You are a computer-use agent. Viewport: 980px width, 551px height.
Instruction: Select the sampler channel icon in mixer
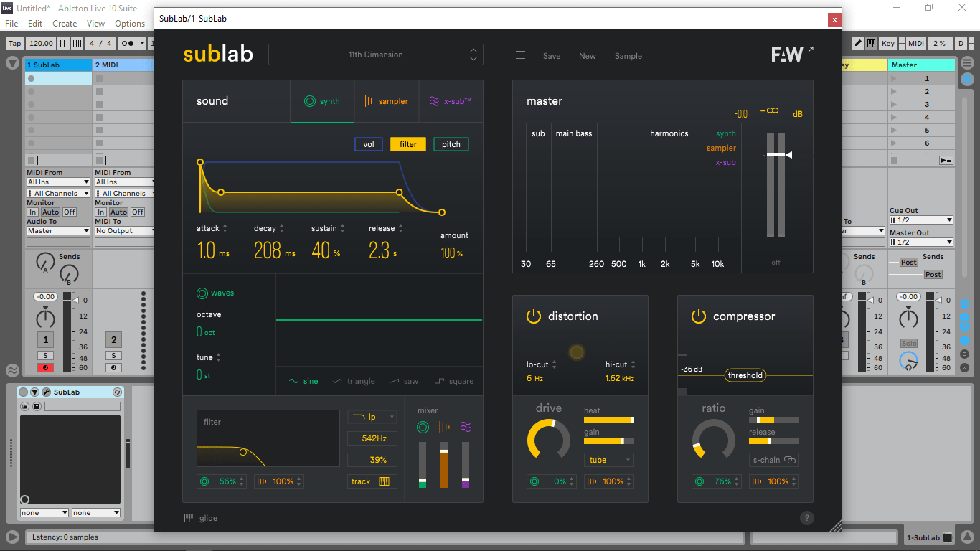(x=444, y=428)
